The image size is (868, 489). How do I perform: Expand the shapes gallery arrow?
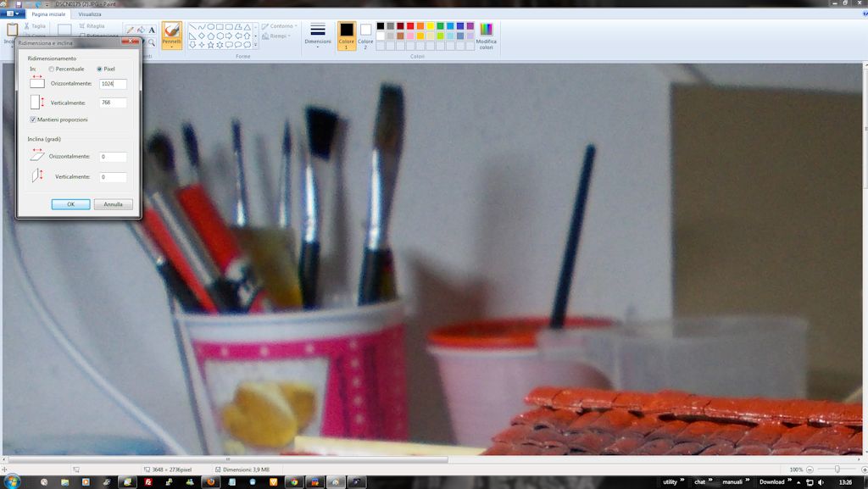(255, 45)
